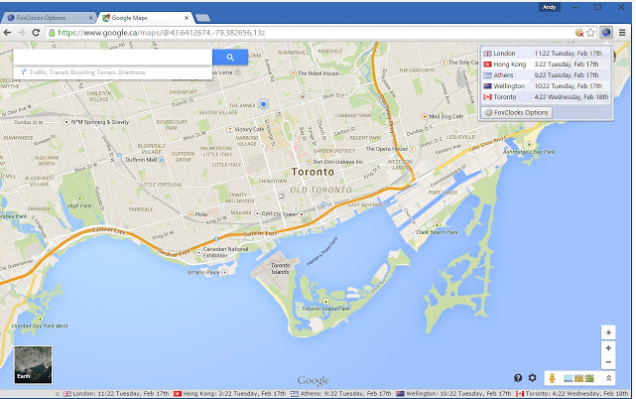The image size is (636, 399).
Task: Click the FoxClocks globe extension icon
Action: [x=606, y=32]
